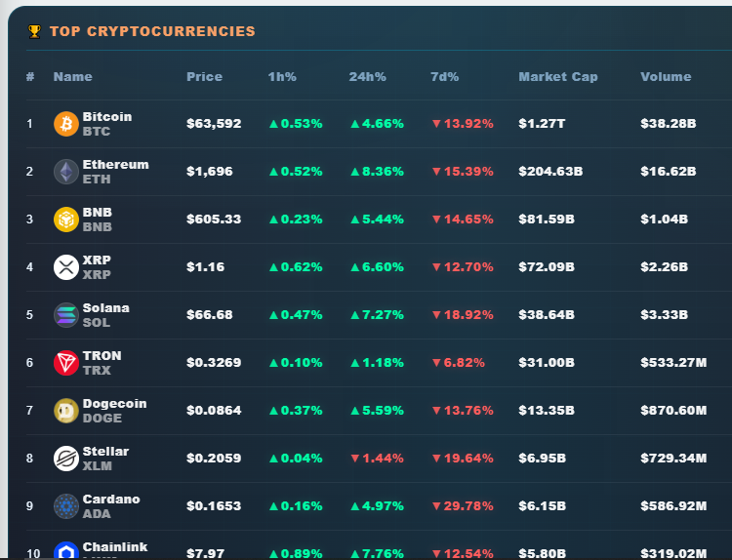Click XRP market cap $72.09B
732x560 pixels.
click(547, 267)
